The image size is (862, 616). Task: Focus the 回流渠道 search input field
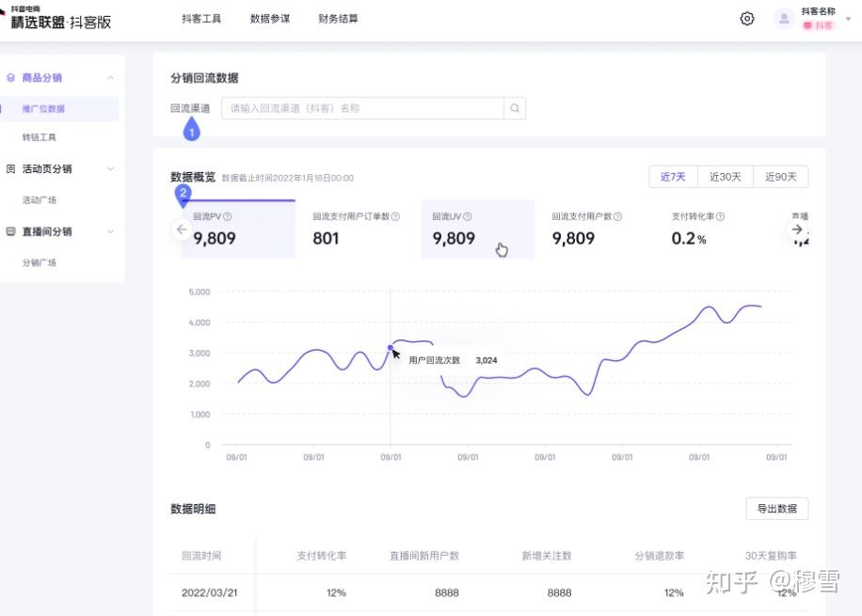click(x=362, y=108)
